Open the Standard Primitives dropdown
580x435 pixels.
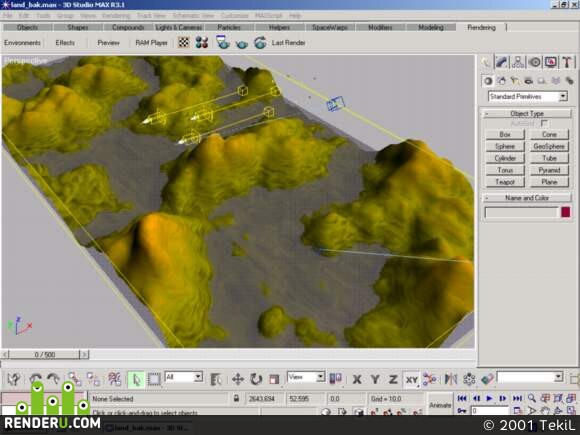click(x=527, y=97)
